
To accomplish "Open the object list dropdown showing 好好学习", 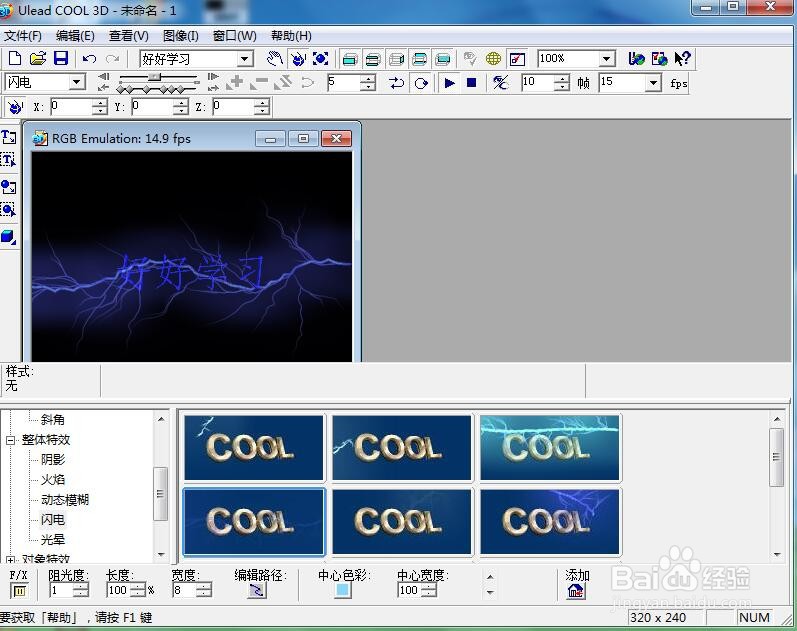I will pos(245,59).
